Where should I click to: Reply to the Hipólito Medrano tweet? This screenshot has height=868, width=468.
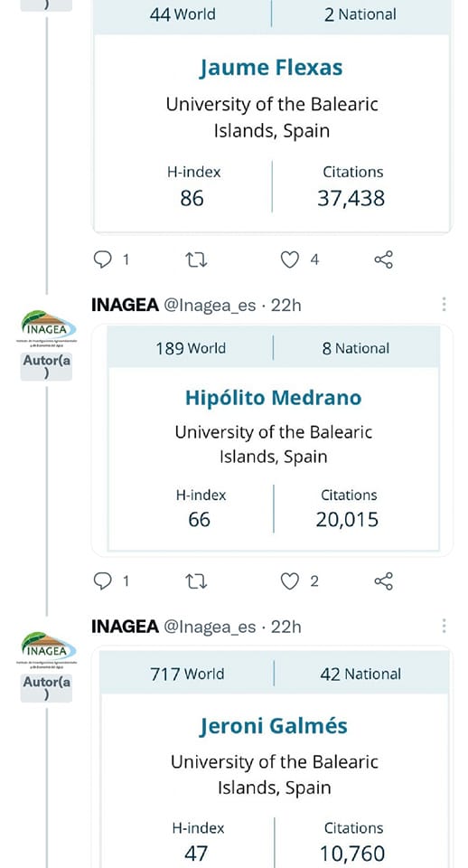click(x=103, y=580)
